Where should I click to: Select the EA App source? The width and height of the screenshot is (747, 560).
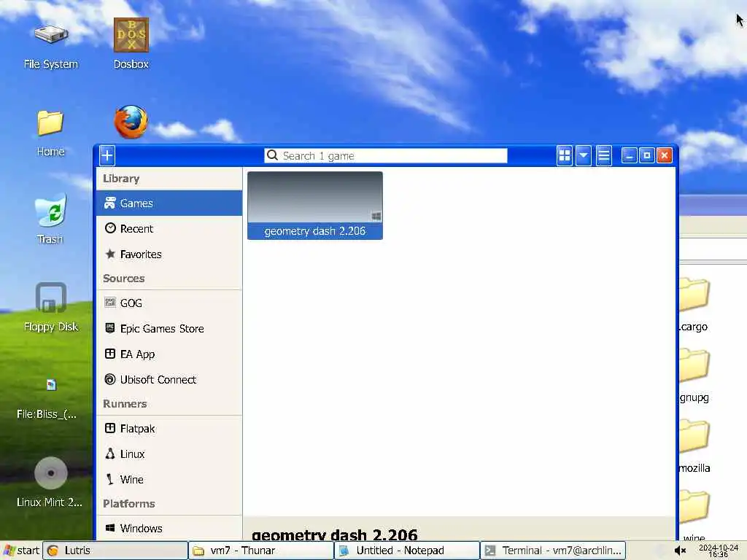(169, 354)
